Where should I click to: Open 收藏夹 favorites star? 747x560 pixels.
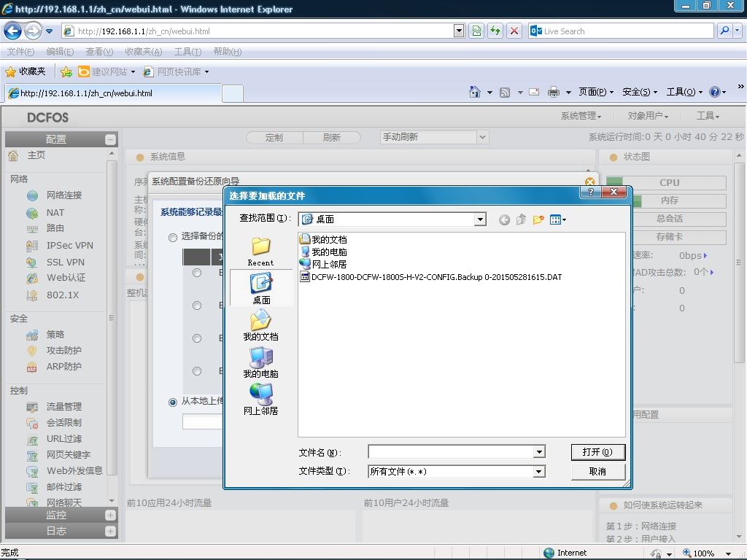[26, 71]
